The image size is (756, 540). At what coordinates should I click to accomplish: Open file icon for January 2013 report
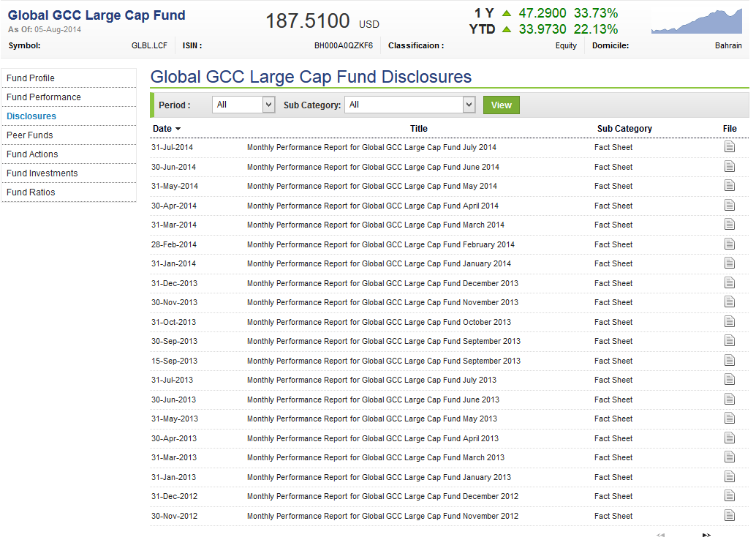[730, 477]
